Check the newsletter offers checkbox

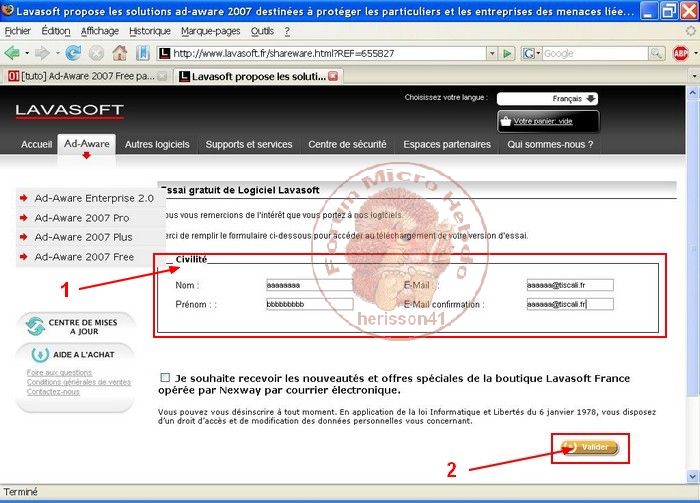[165, 378]
